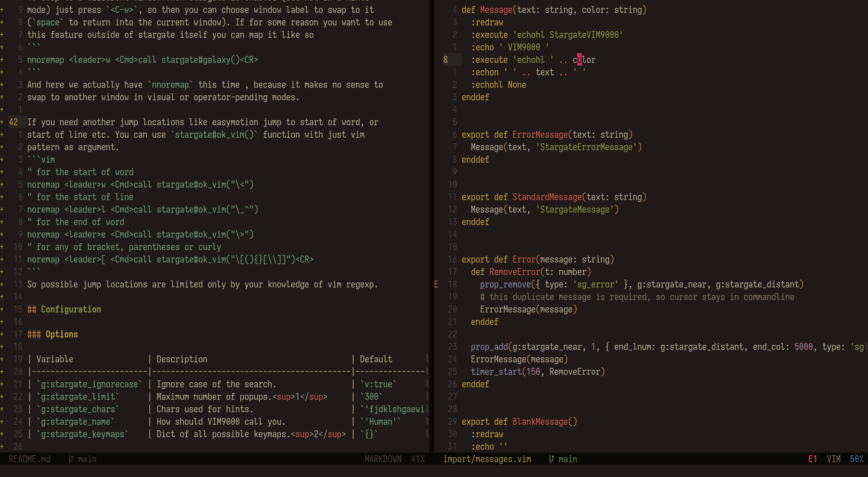Click the g:stargate_name table cell

[x=76, y=422]
